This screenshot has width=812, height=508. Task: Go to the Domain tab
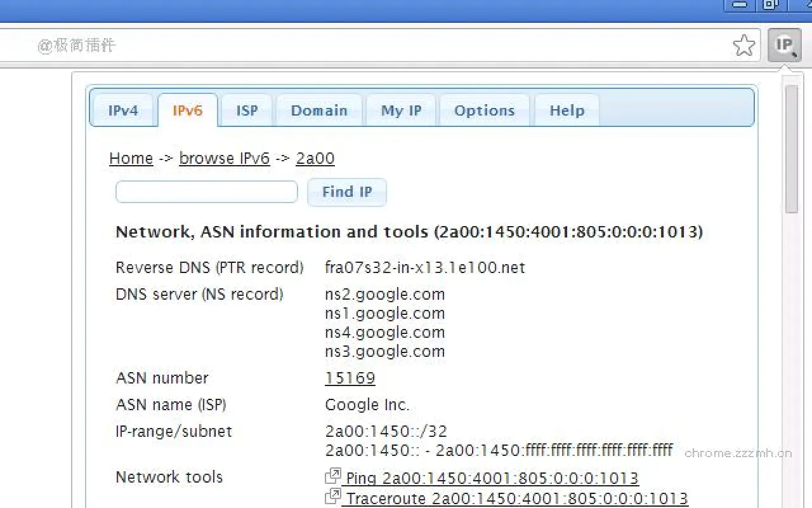tap(319, 110)
